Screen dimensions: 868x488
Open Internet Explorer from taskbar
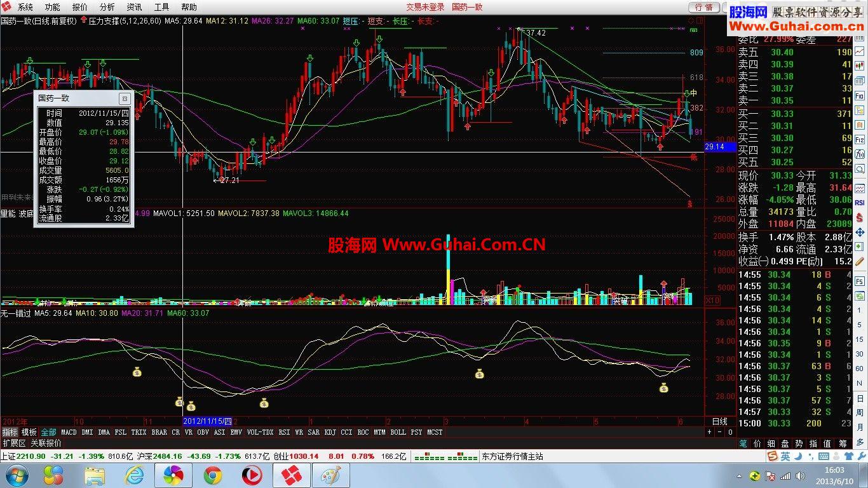point(135,475)
